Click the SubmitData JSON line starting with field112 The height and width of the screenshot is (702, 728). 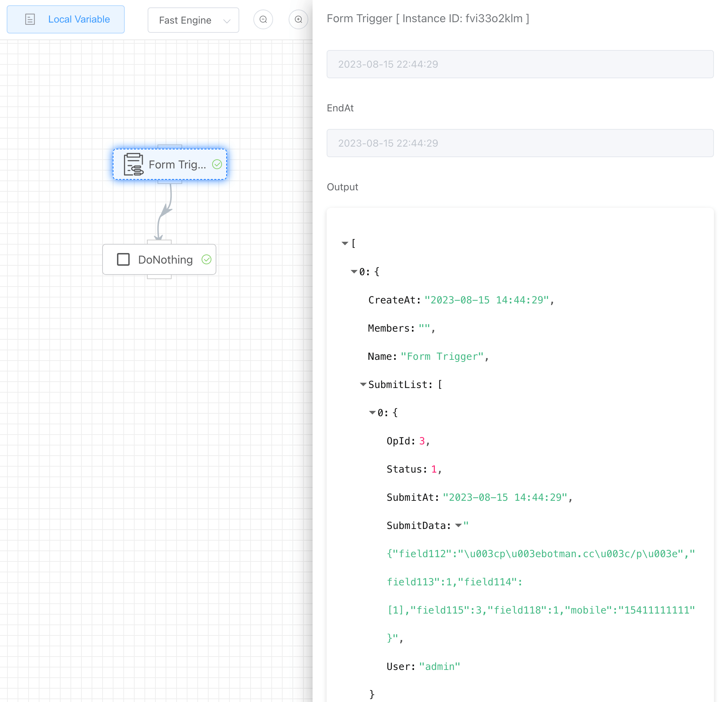click(541, 553)
